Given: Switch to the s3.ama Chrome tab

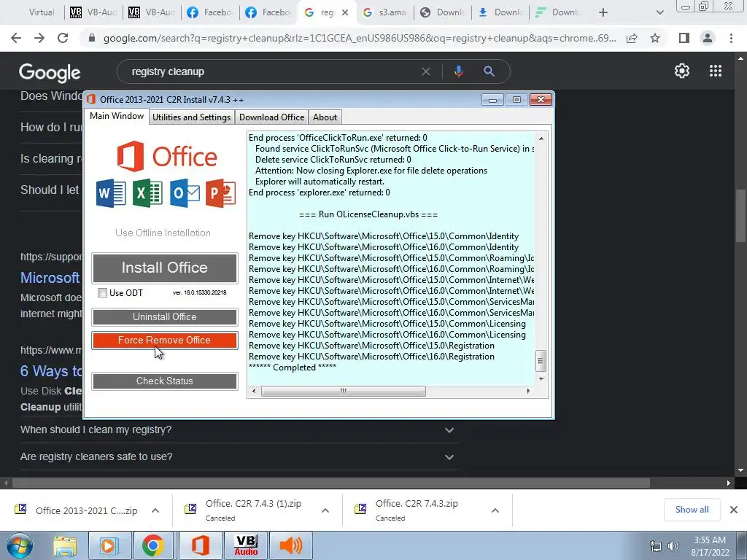Looking at the screenshot, I should (x=386, y=12).
